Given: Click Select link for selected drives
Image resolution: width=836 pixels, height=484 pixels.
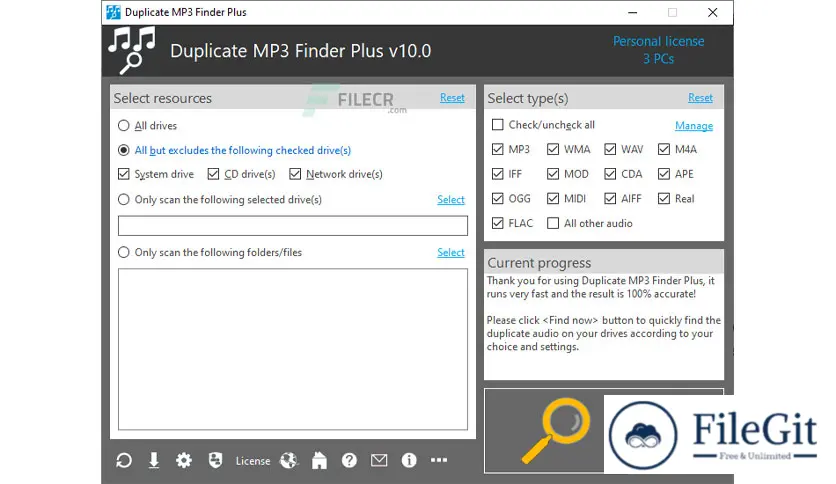Looking at the screenshot, I should coord(451,199).
